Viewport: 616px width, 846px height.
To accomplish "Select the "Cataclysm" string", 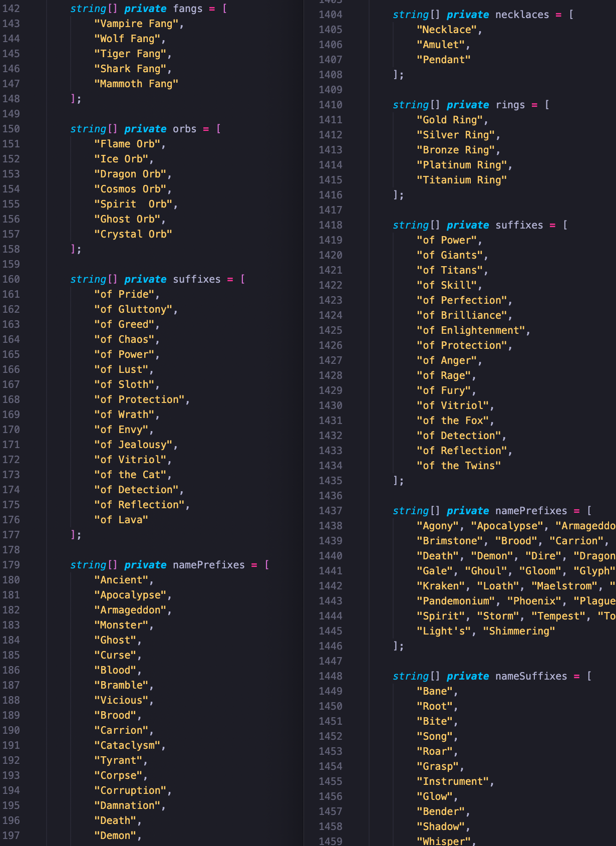I will point(127,745).
